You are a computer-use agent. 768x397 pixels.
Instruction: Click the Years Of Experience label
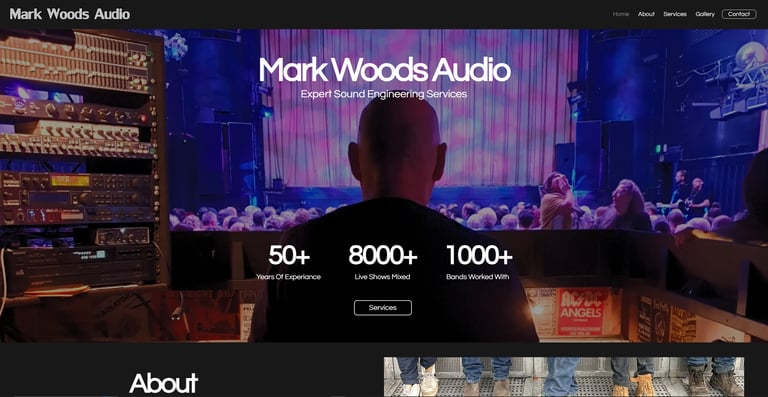288,277
